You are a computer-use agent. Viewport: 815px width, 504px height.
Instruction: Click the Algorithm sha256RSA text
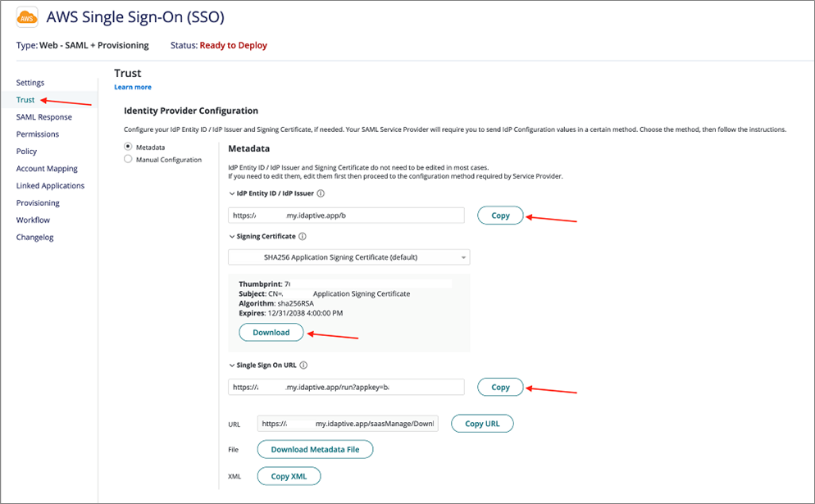(x=276, y=303)
